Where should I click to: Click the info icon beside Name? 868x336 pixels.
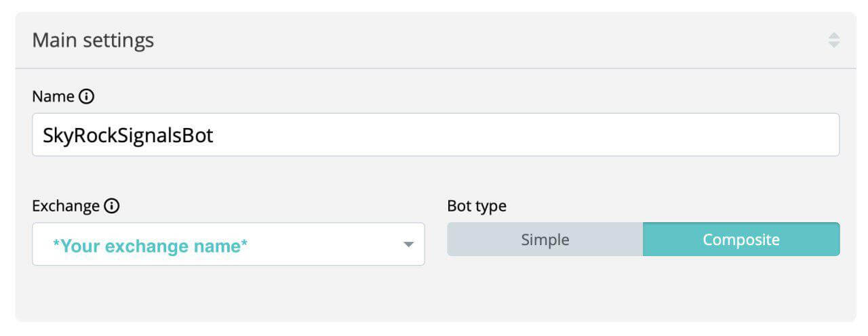click(x=87, y=97)
